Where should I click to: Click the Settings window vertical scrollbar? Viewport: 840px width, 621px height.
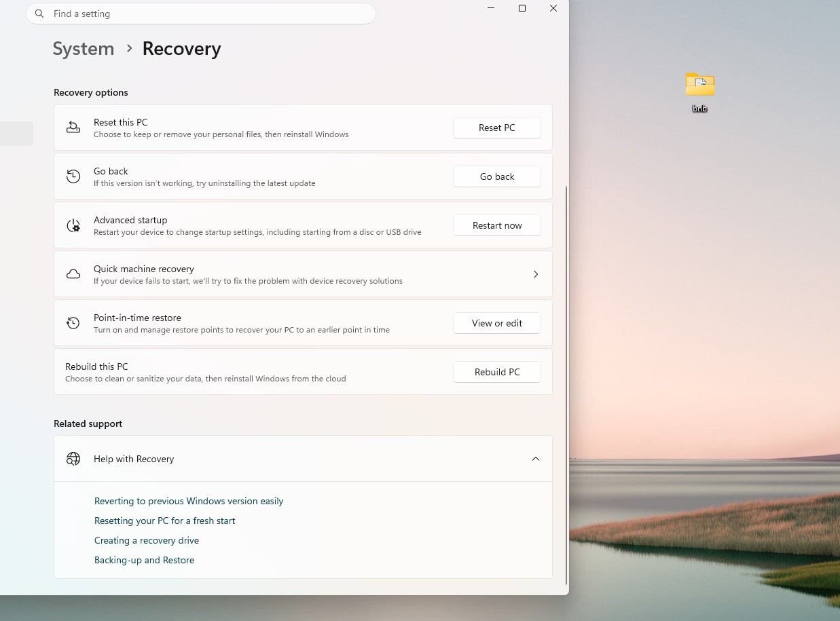(566, 384)
